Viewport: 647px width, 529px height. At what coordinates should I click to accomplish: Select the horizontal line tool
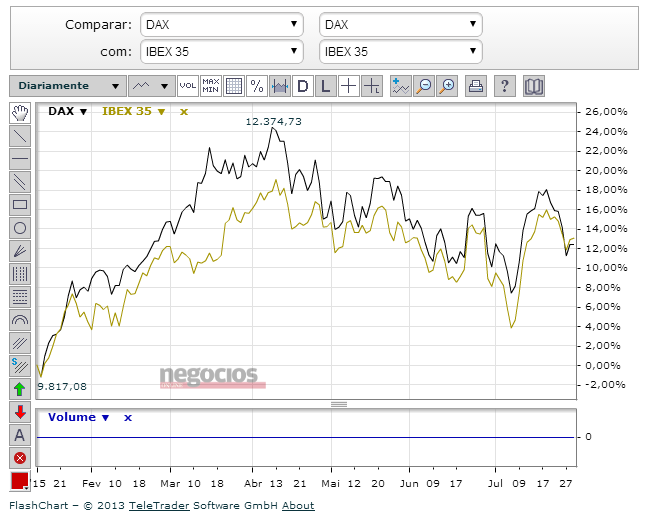(20, 159)
